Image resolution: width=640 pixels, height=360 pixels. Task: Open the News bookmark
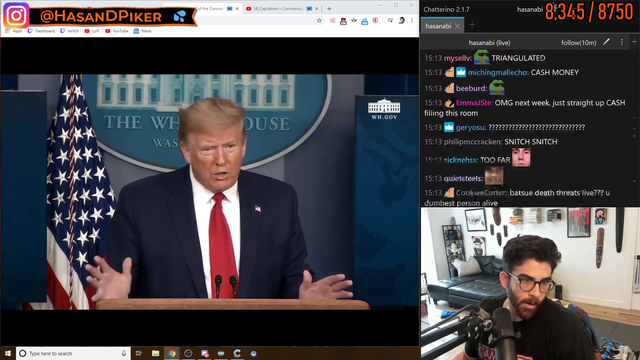pos(142,31)
